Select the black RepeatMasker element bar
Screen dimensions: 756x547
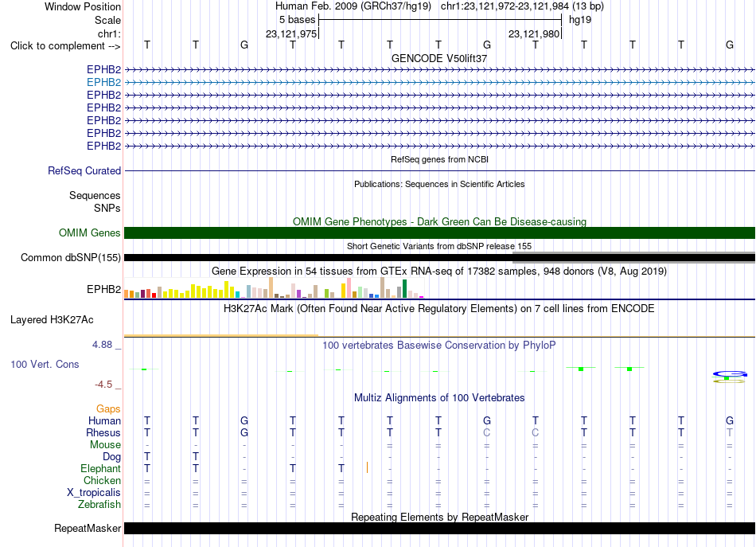(439, 528)
